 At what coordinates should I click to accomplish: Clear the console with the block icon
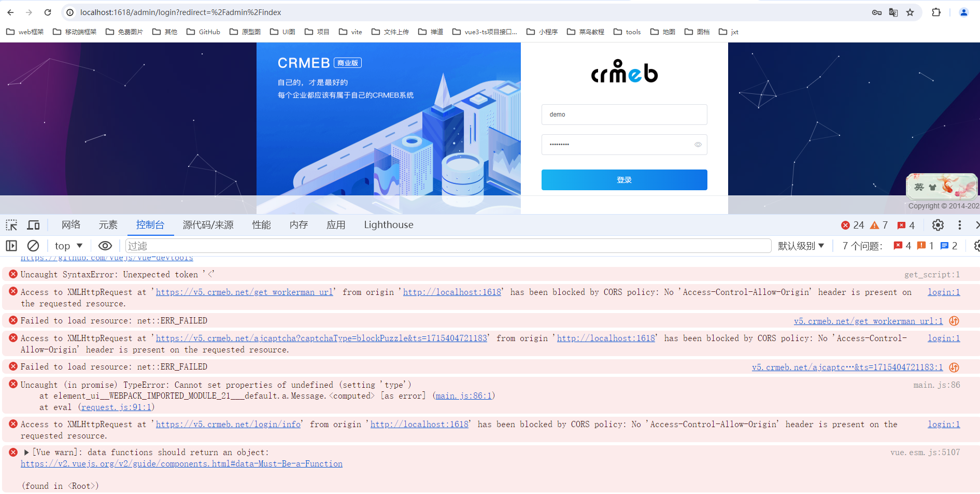click(33, 246)
